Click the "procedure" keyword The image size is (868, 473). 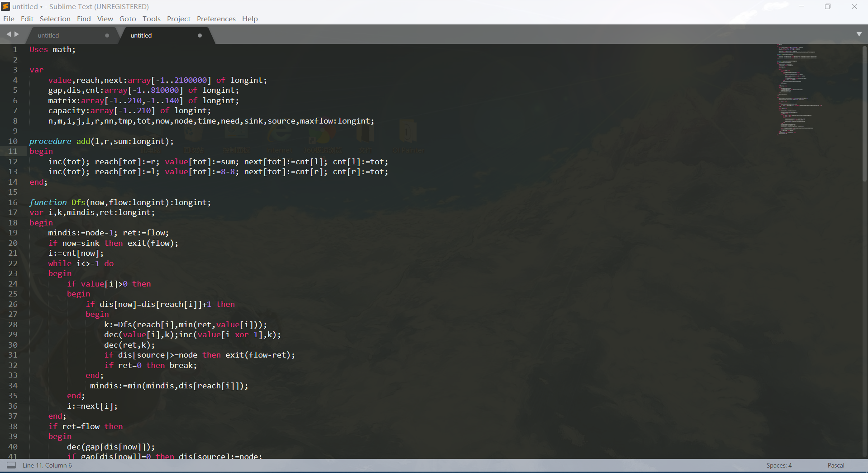pyautogui.click(x=50, y=141)
